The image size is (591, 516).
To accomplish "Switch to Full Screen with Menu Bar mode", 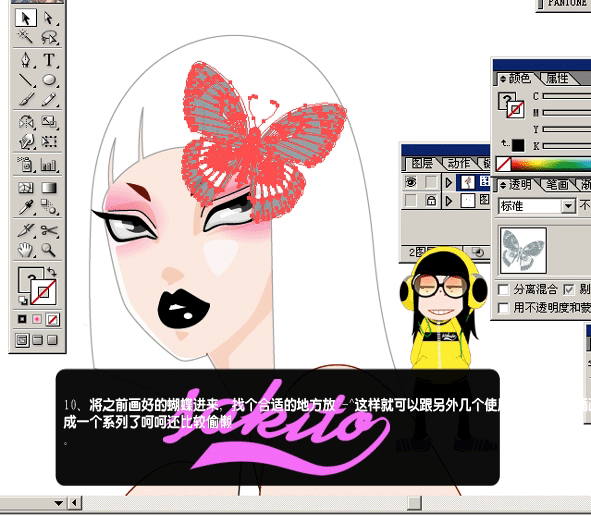I will point(37,340).
